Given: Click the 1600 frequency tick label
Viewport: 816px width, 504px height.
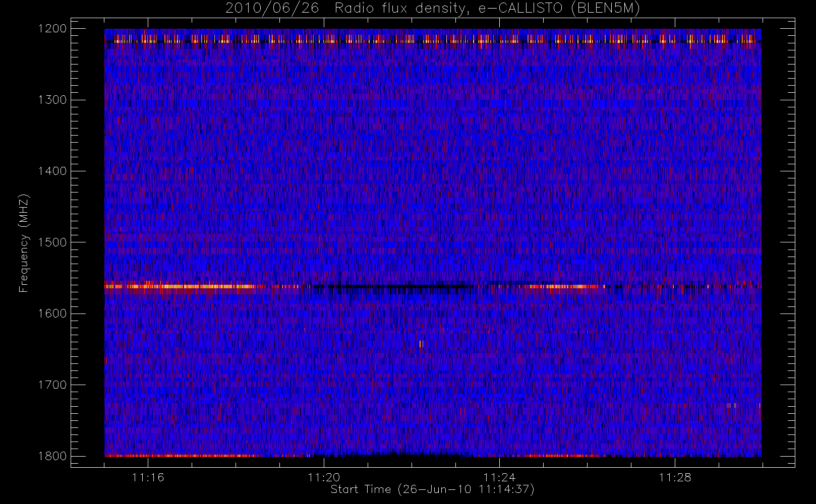Looking at the screenshot, I should coord(52,313).
